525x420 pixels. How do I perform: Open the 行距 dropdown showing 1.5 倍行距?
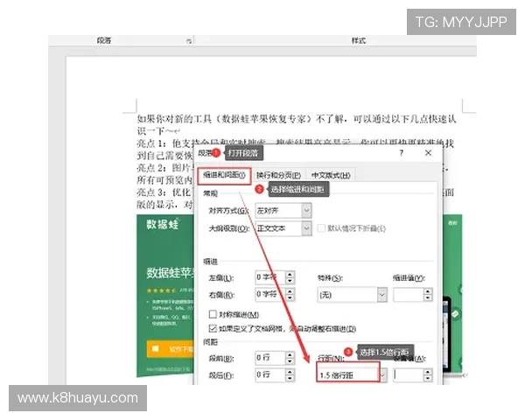click(352, 375)
